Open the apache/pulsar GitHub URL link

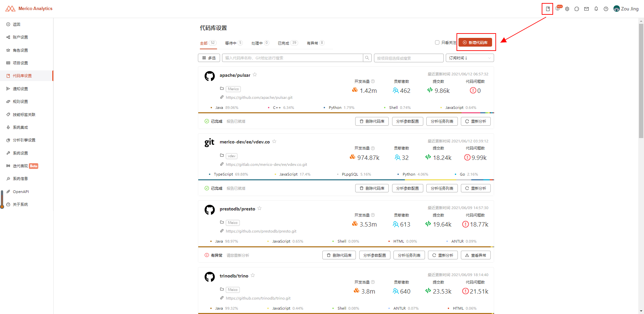coord(259,98)
